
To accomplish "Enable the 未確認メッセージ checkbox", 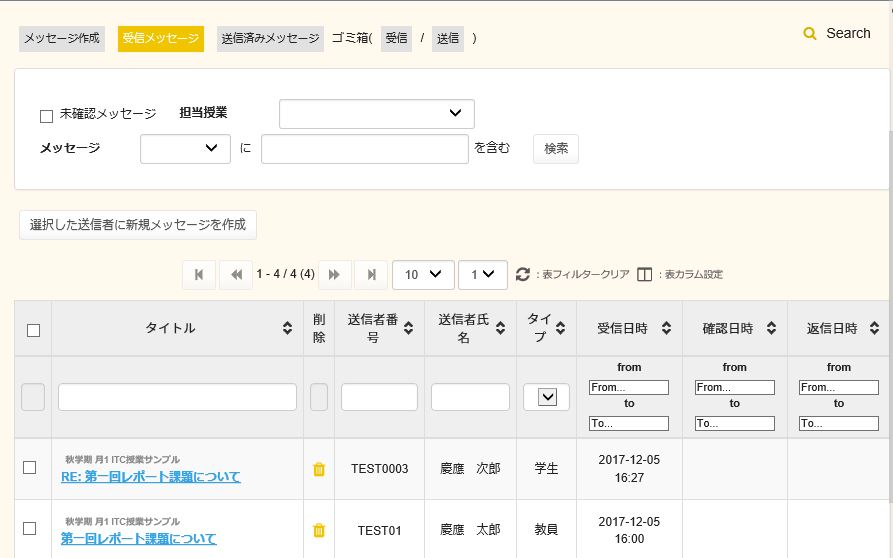I will [x=46, y=116].
